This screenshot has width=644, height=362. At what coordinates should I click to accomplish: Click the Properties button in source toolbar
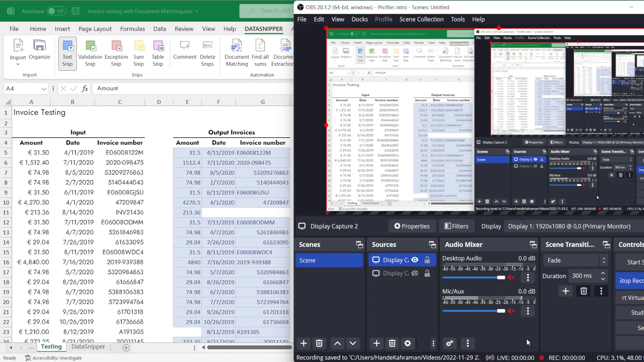coord(412,226)
